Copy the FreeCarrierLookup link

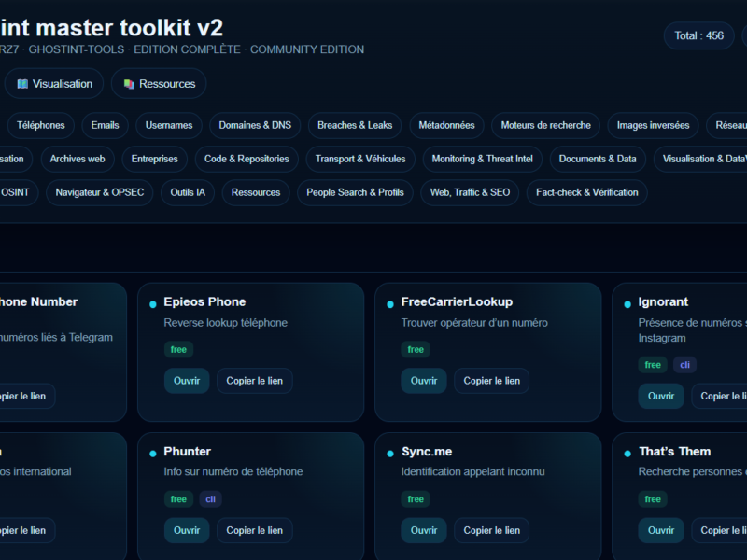[491, 381]
